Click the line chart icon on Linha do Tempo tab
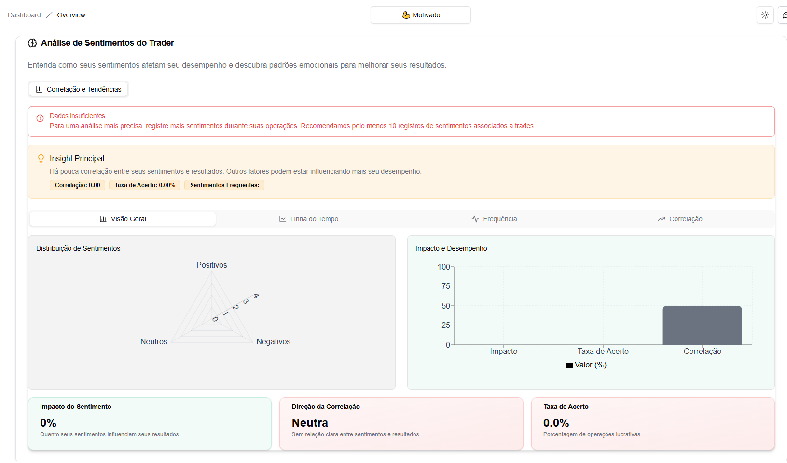The width and height of the screenshot is (787, 463). coord(283,219)
